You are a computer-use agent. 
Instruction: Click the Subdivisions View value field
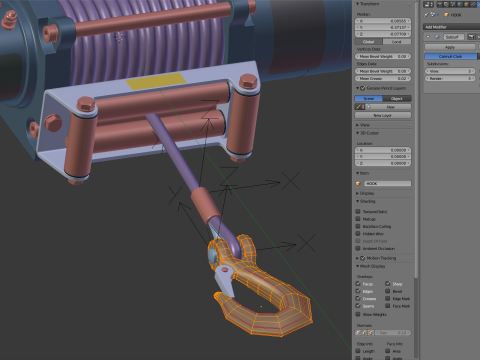[450, 71]
